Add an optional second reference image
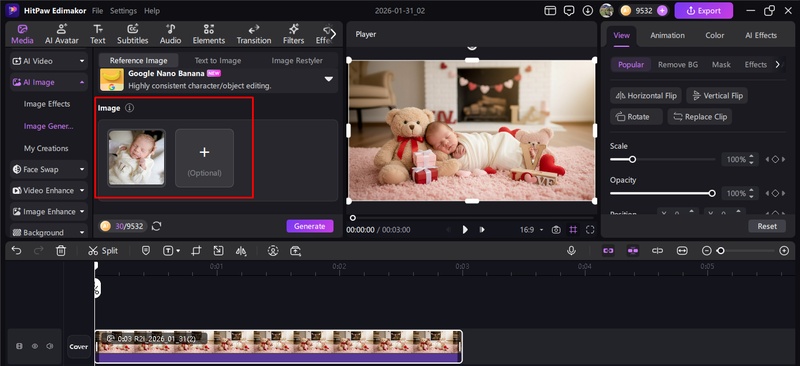800x366 pixels. [204, 158]
